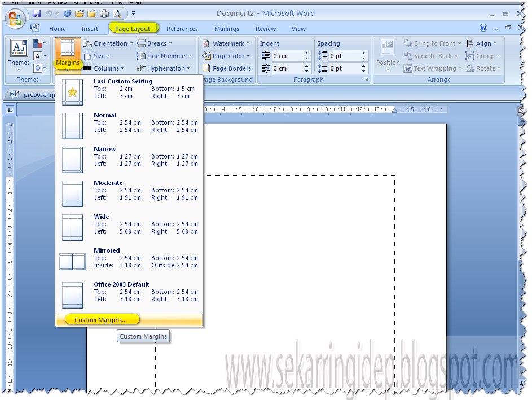The width and height of the screenshot is (532, 400).
Task: Open the Orientation menu
Action: pos(108,43)
